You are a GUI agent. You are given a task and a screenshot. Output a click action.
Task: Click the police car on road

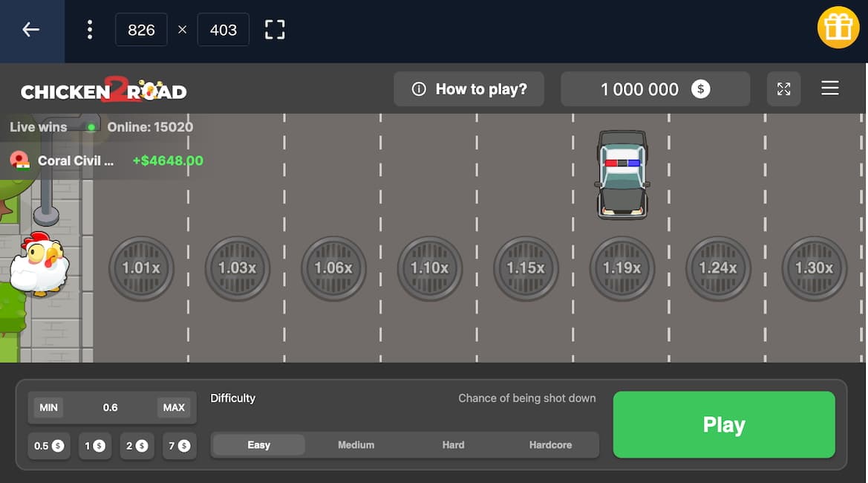[622, 175]
